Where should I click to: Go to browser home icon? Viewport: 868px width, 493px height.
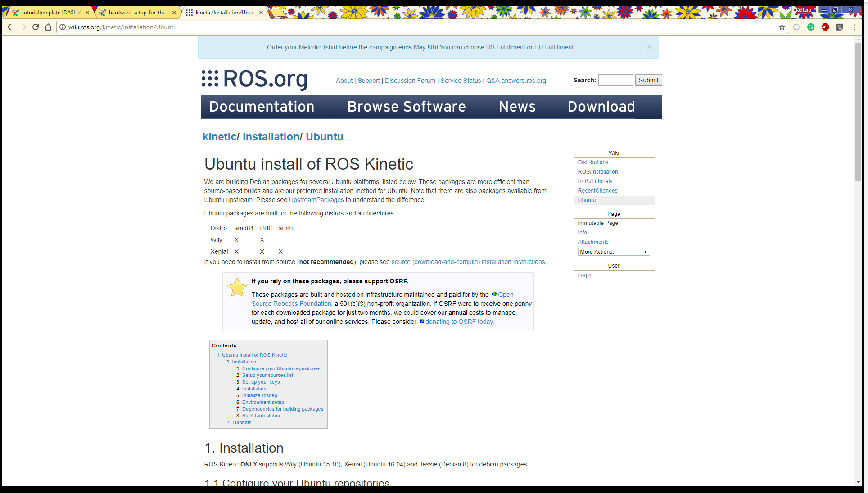point(48,27)
